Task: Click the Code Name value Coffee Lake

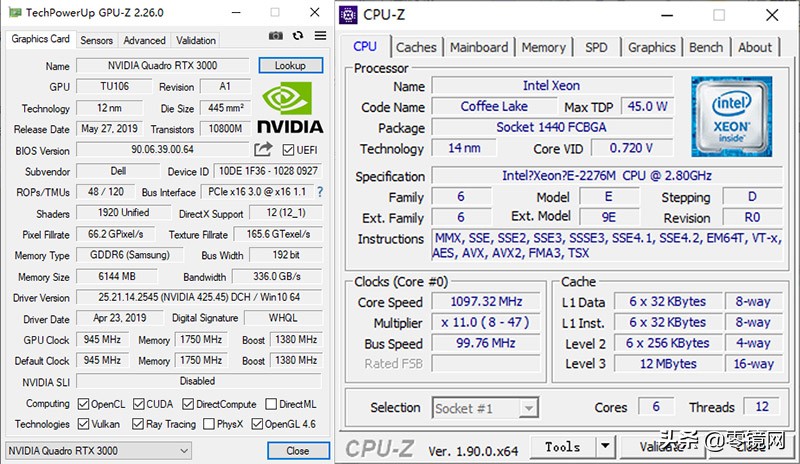Action: tap(494, 107)
